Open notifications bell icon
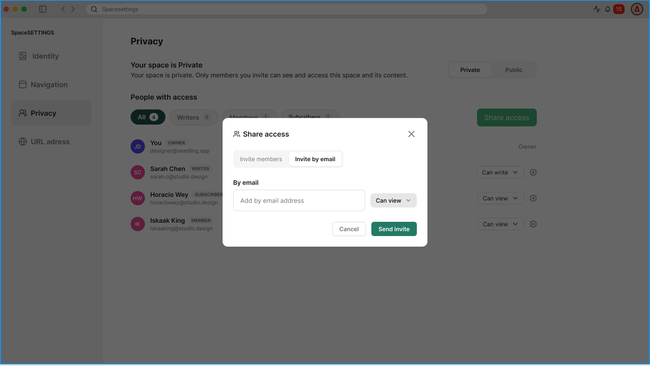 pos(608,9)
